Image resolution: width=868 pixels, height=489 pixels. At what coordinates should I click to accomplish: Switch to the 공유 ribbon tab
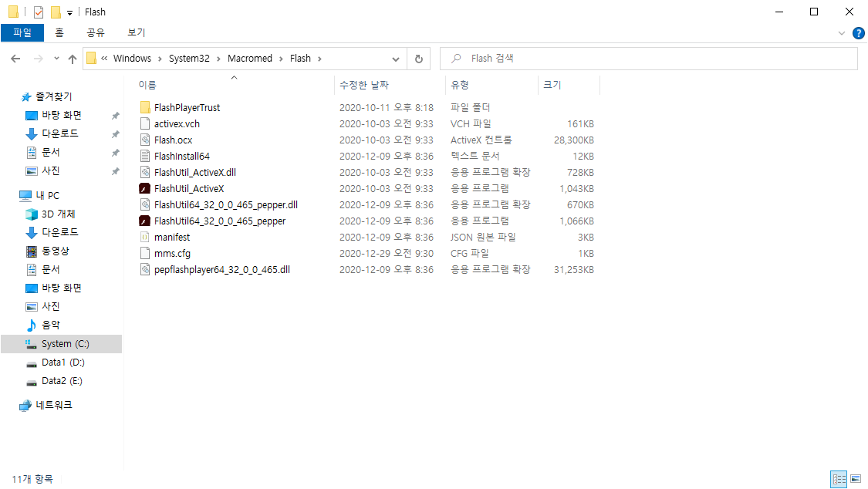tap(95, 32)
